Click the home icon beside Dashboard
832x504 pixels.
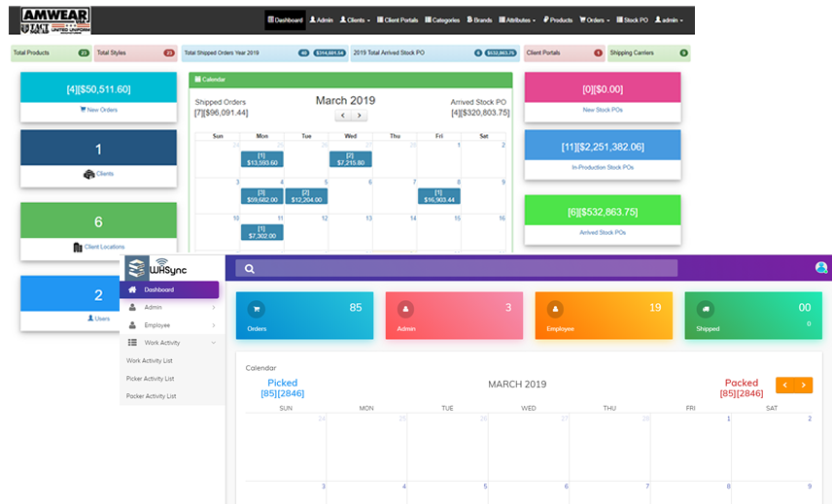pos(132,289)
